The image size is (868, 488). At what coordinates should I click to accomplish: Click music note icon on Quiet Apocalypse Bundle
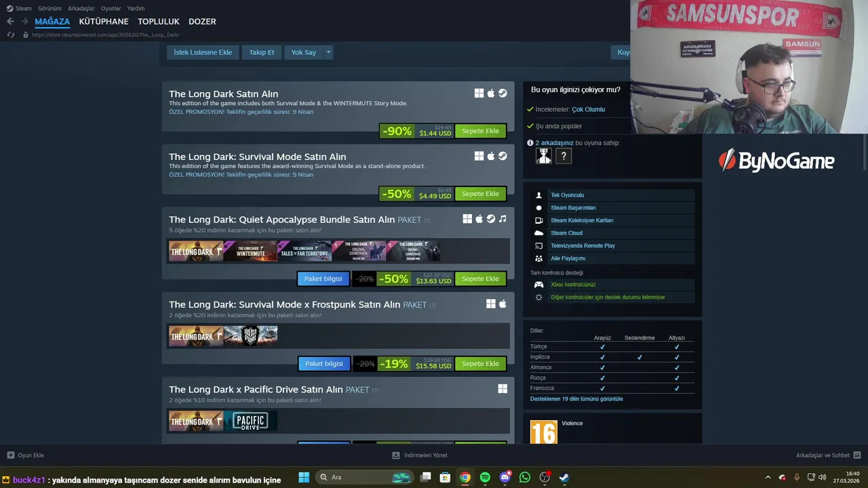[502, 219]
